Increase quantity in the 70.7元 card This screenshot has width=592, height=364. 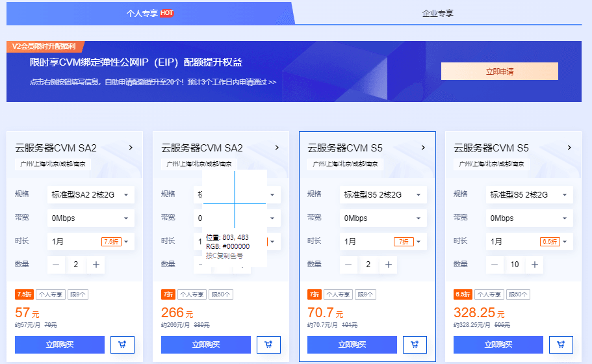(x=388, y=265)
